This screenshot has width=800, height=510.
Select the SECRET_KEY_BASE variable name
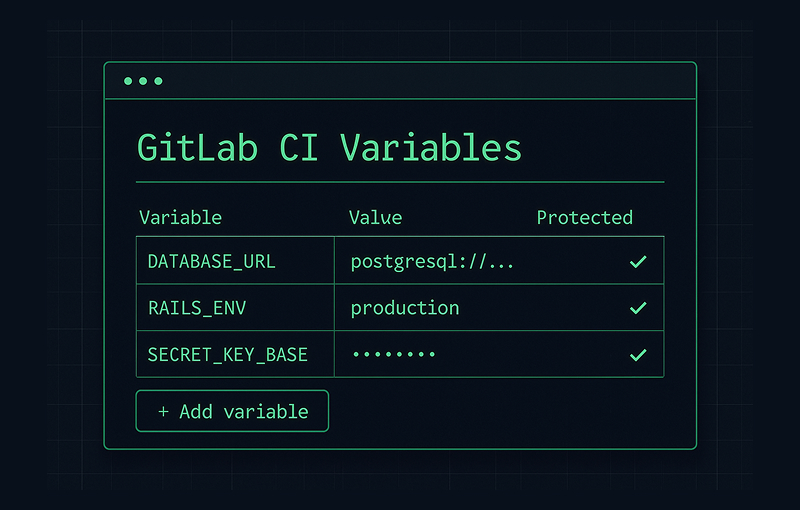tap(227, 355)
